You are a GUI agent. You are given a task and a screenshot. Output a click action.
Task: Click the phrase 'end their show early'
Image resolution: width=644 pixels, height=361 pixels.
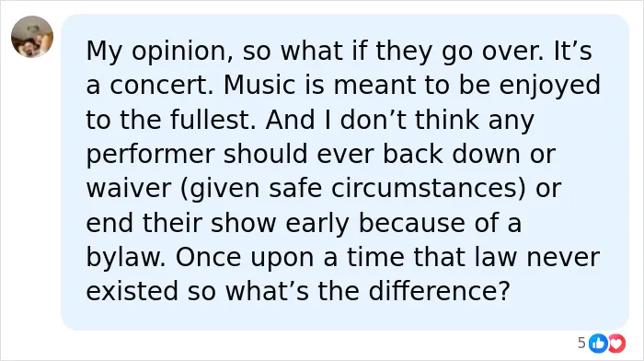point(218,223)
